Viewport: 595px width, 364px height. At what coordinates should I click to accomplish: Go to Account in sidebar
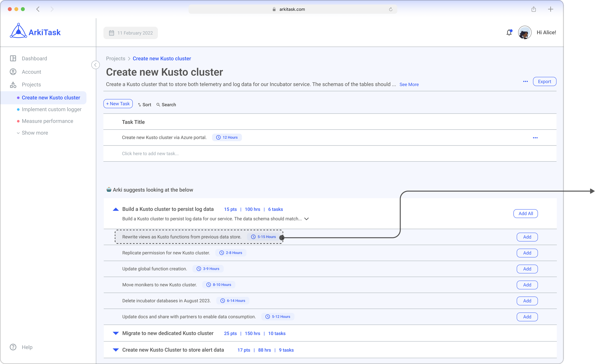pos(31,72)
